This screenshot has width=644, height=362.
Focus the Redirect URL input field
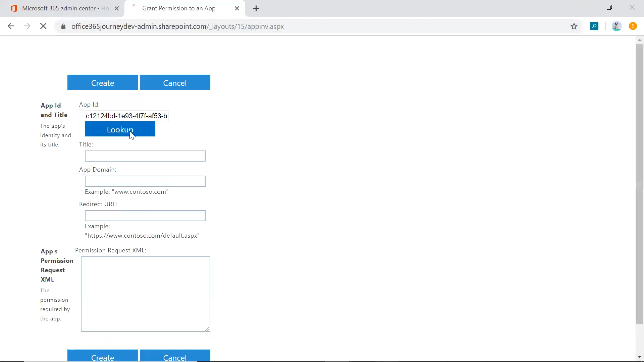(x=145, y=216)
